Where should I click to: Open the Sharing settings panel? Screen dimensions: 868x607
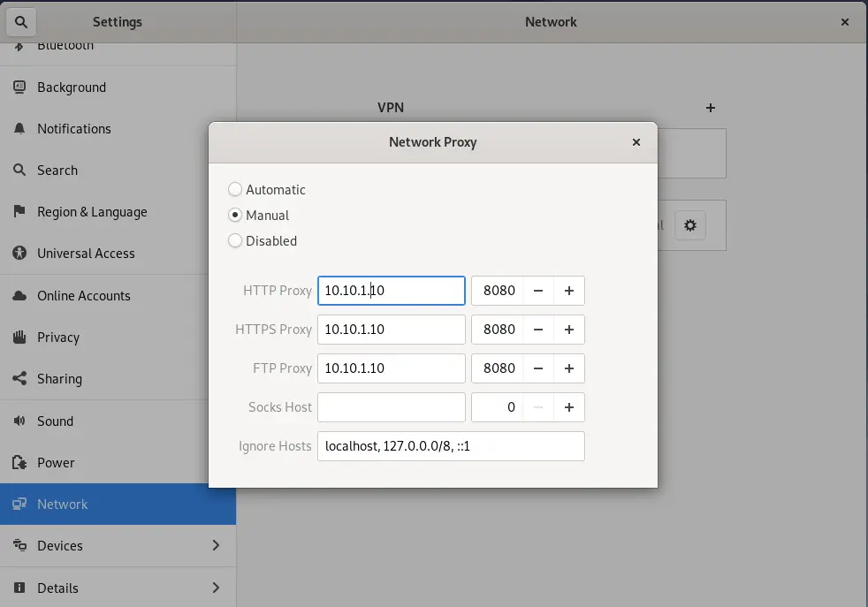pyautogui.click(x=59, y=378)
